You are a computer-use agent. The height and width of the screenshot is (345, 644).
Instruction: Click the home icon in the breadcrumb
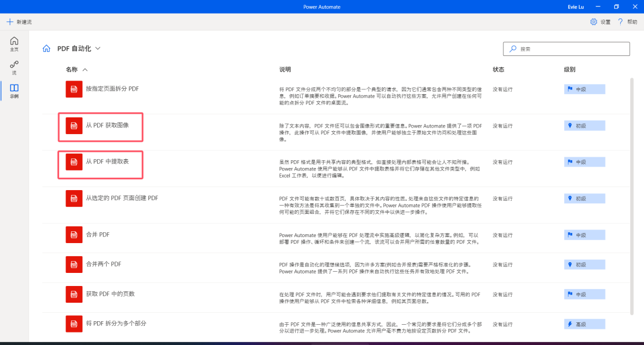click(x=47, y=49)
